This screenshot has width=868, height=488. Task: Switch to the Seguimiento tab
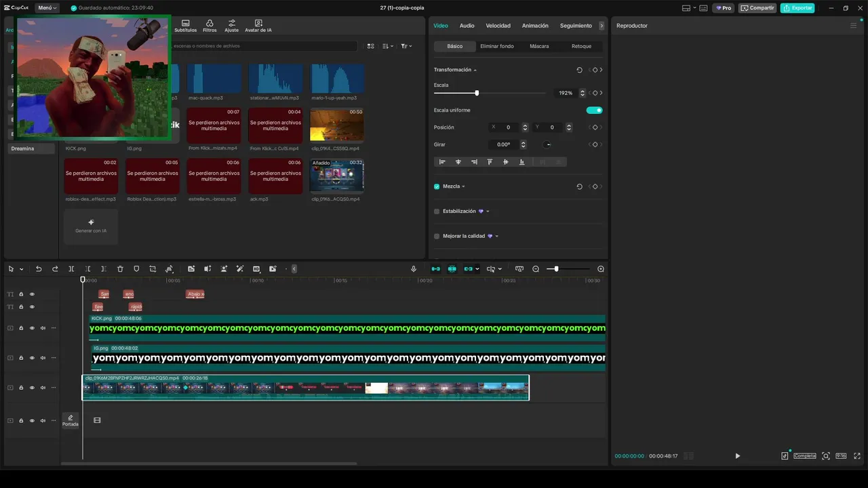point(576,26)
